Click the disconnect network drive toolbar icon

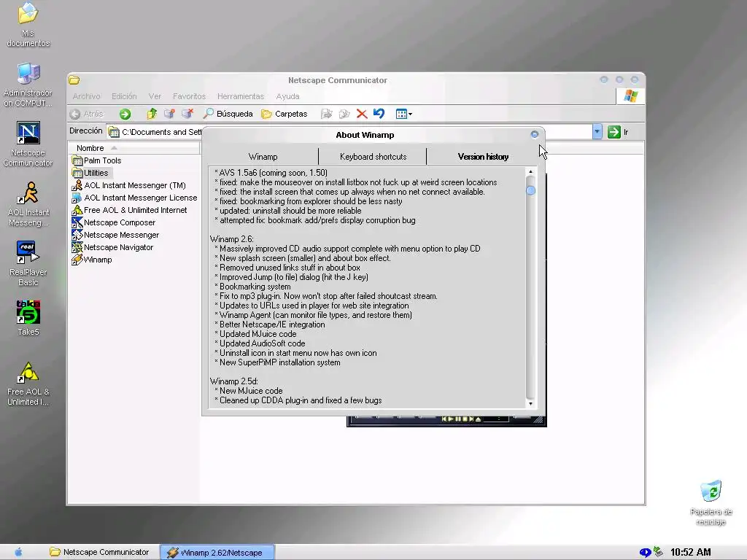point(187,114)
